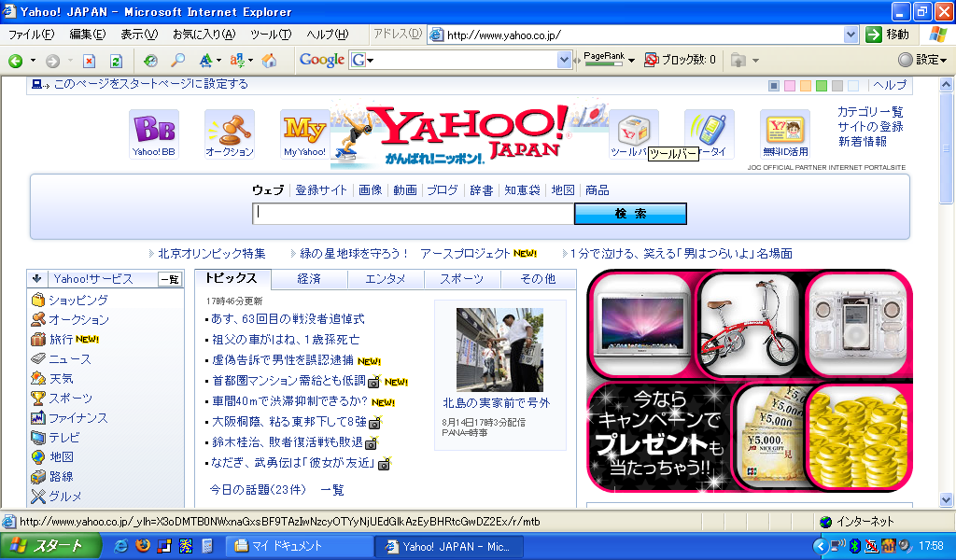Open グルメ in the services list
Screen dimensions: 956x560
tap(65, 496)
